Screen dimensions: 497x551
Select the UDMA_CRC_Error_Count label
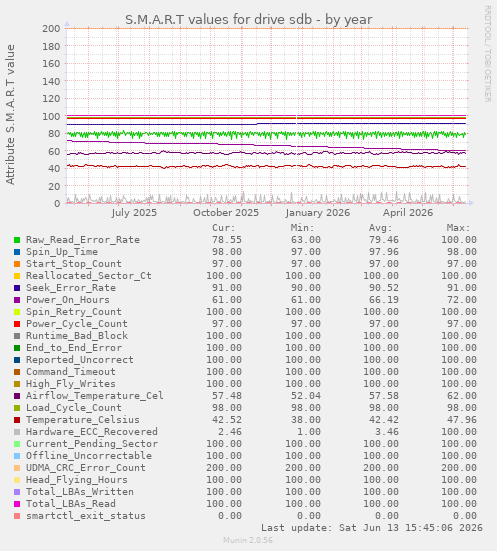pyautogui.click(x=86, y=468)
